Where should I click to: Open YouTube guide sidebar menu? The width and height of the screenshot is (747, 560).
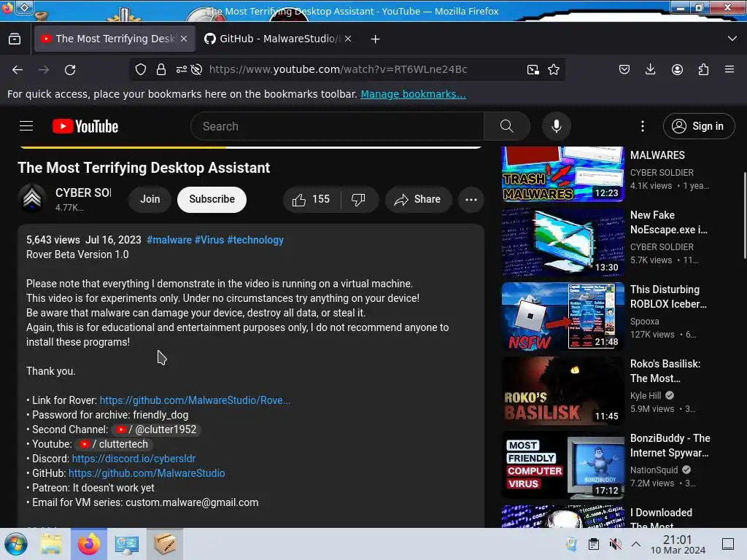click(26, 126)
